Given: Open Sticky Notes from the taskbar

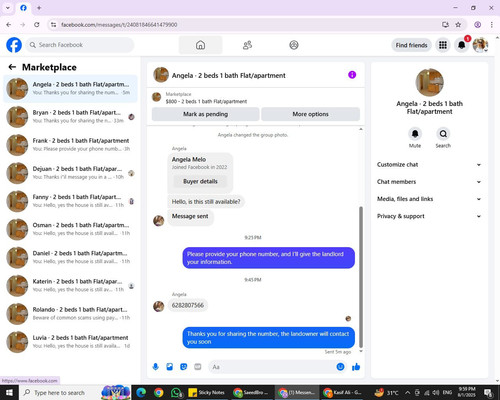Looking at the screenshot, I should tap(207, 393).
